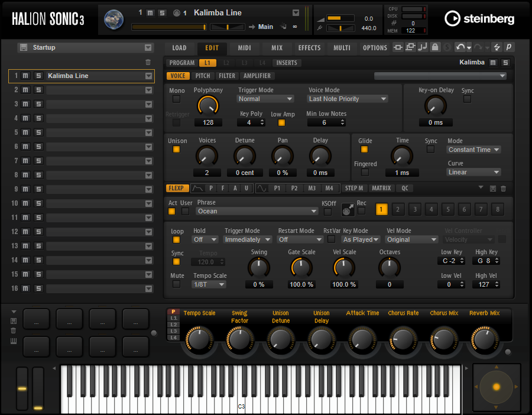
Task: Disable the Glide checkbox
Action: pos(364,150)
